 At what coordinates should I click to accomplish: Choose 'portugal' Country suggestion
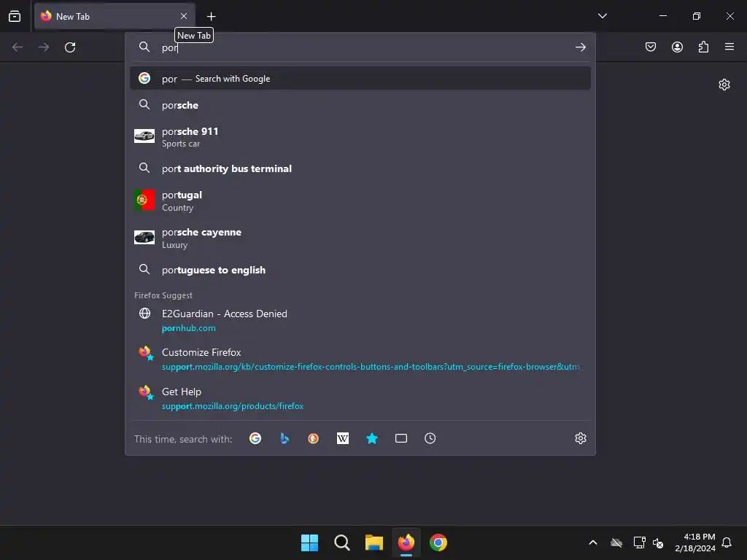360,201
